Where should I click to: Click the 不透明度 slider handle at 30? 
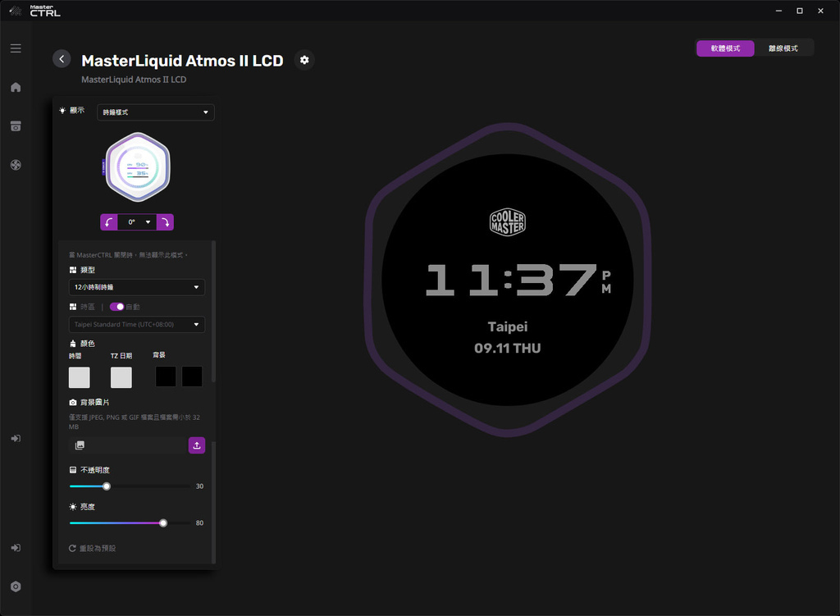point(107,486)
